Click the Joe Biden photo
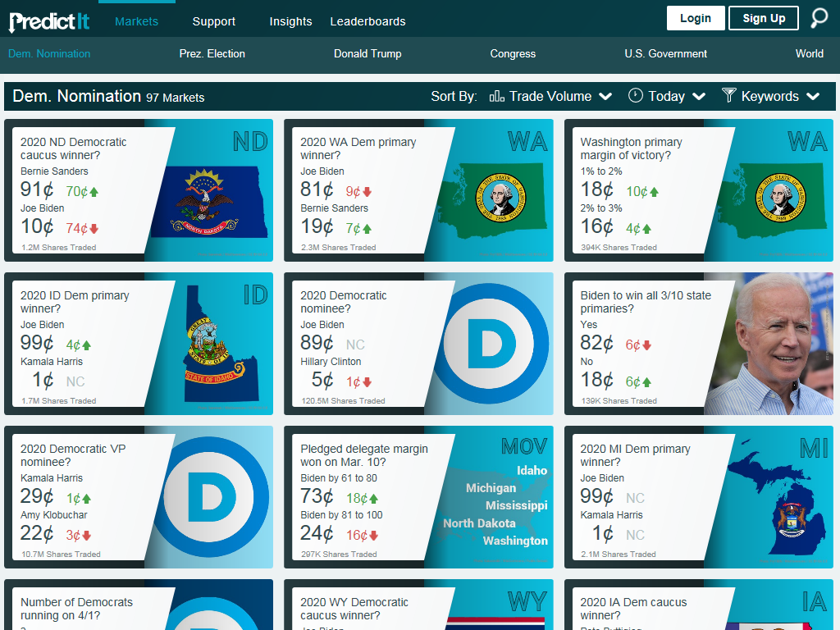The width and height of the screenshot is (840, 630). (769, 344)
